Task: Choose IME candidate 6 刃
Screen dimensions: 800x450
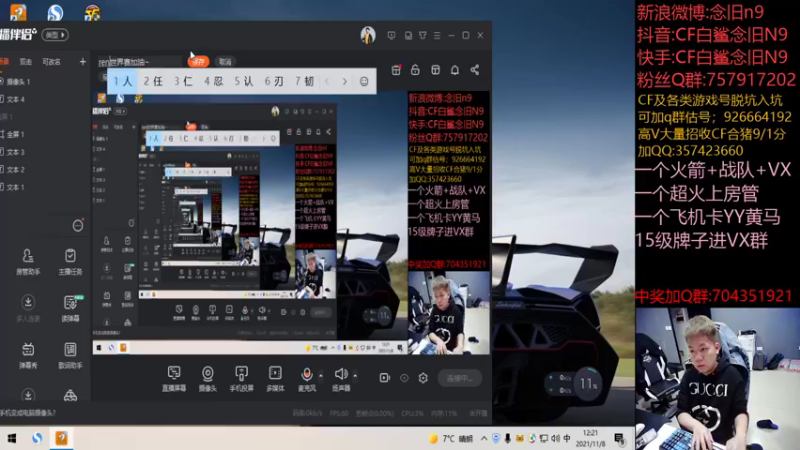Action: point(273,81)
